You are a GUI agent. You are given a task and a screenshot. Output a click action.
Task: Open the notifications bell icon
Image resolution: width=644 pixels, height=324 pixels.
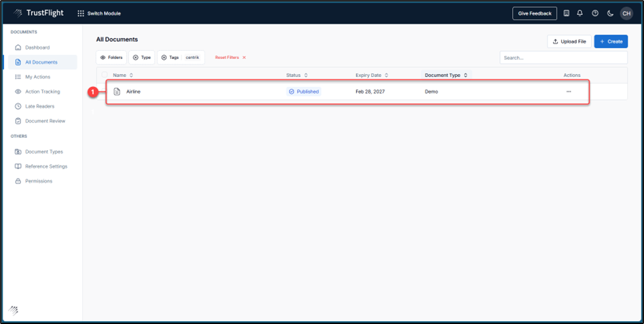tap(579, 14)
